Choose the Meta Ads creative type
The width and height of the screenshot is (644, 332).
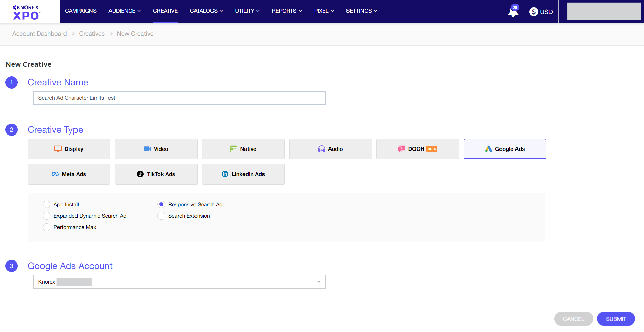68,174
